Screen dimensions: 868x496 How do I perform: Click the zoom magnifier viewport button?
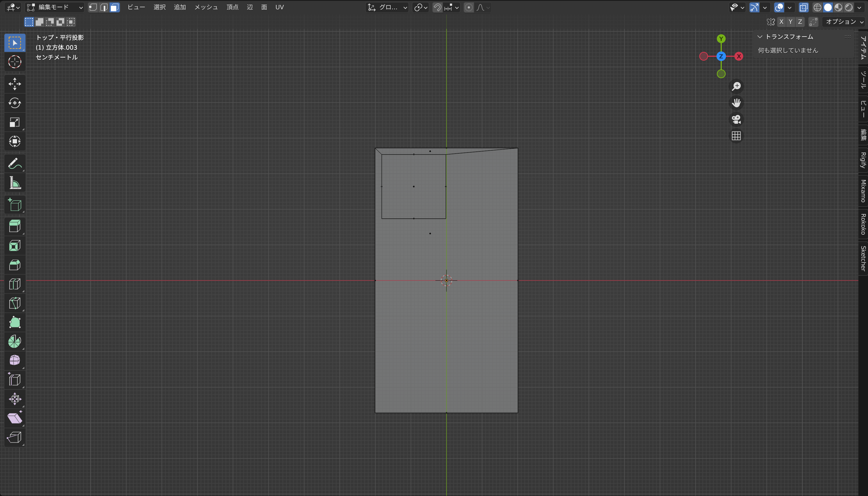736,86
